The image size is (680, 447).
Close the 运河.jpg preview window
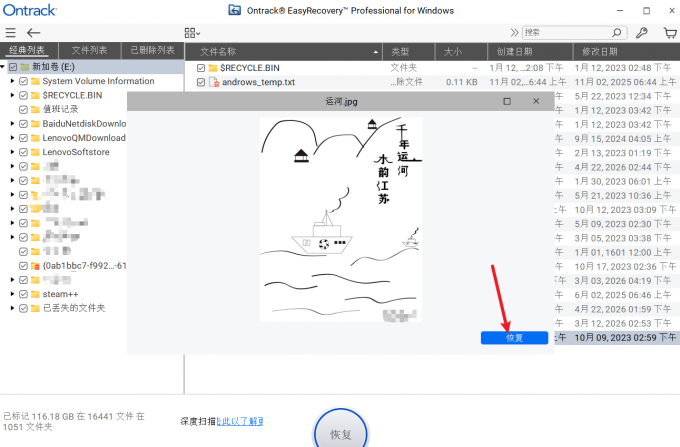click(x=536, y=101)
